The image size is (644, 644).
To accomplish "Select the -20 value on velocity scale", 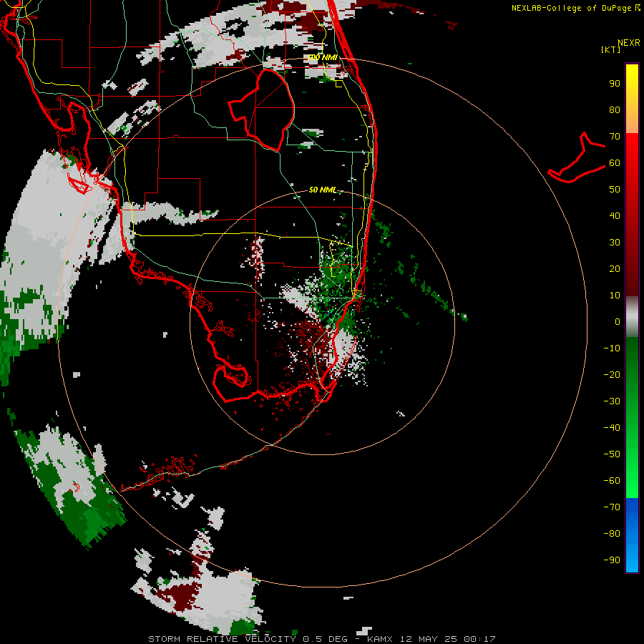I will coord(612,375).
